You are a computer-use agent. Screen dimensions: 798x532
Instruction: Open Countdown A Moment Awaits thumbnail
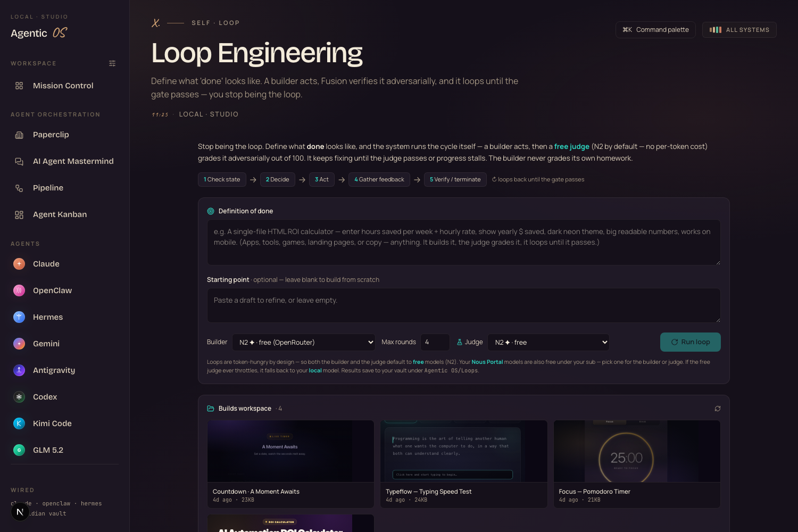pos(290,451)
